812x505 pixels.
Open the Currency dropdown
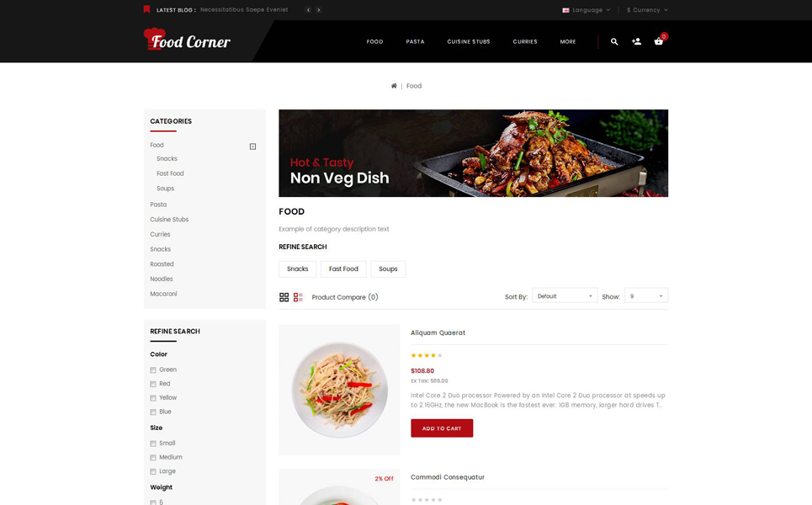[x=647, y=10]
